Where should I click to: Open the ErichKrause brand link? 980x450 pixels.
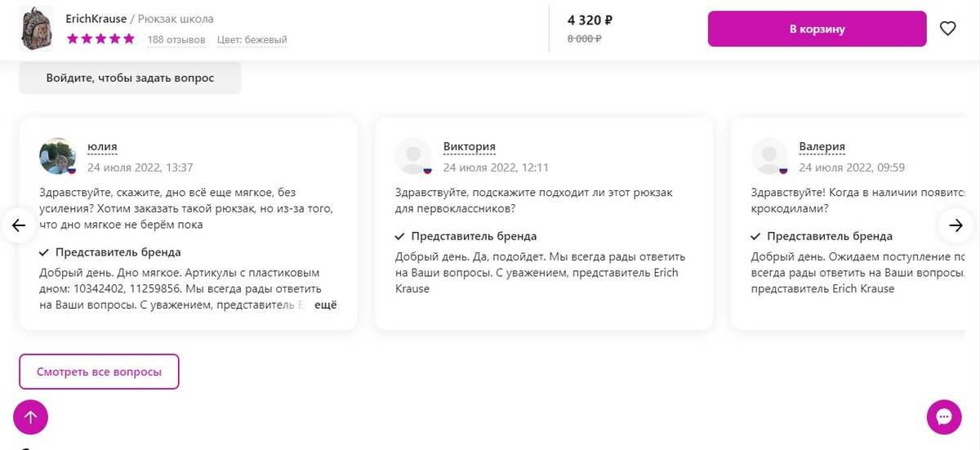(x=96, y=19)
